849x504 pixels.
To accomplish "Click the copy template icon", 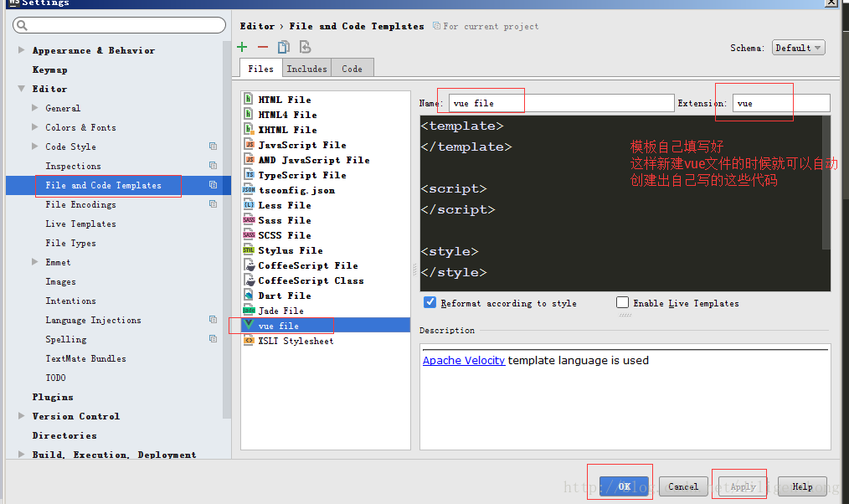I will (x=283, y=47).
